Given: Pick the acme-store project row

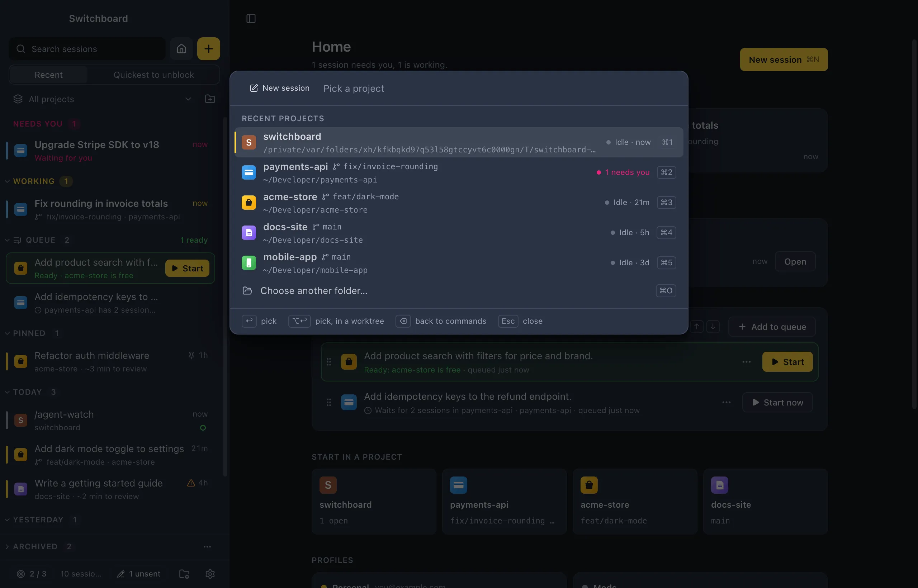Looking at the screenshot, I should (x=459, y=202).
